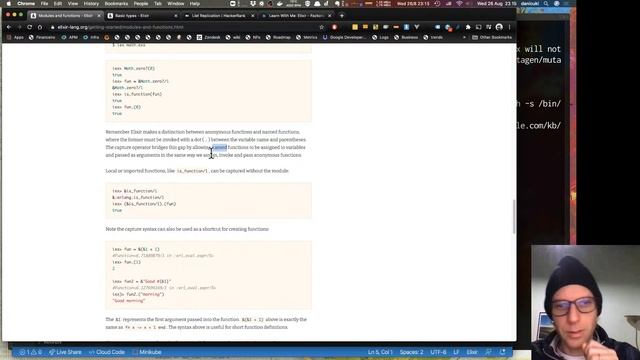
Task: Click the is_function/1 inline code text
Action: coord(192,171)
